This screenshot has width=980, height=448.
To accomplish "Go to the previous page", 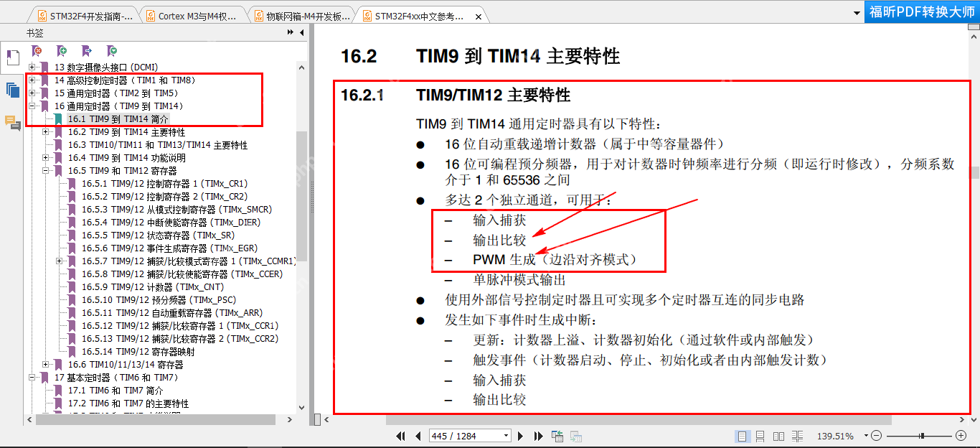I will pos(418,436).
